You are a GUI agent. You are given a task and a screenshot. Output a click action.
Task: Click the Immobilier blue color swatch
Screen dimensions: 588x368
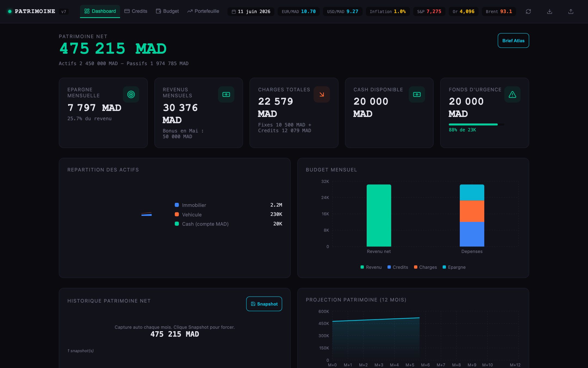(x=177, y=205)
